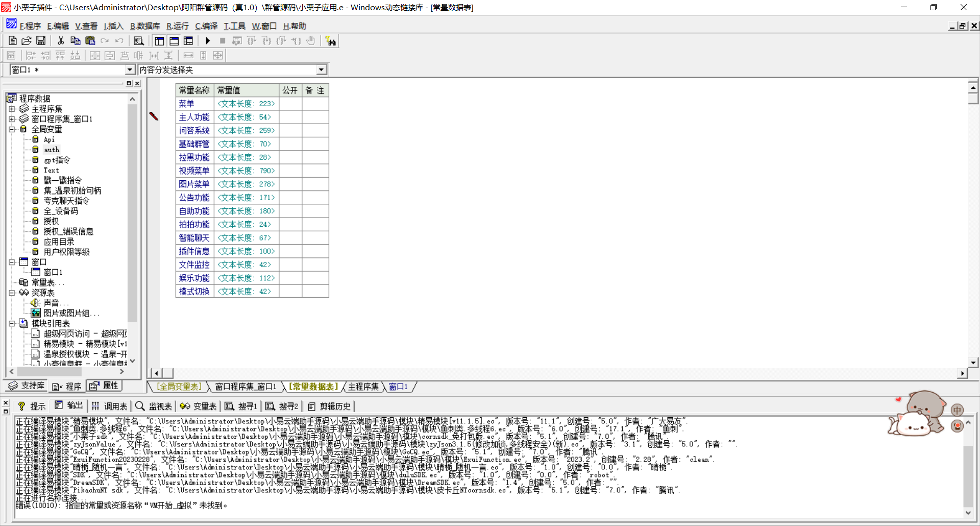Expand the 主程序集 tree node
Screen dimensions: 980x526
[x=12, y=109]
